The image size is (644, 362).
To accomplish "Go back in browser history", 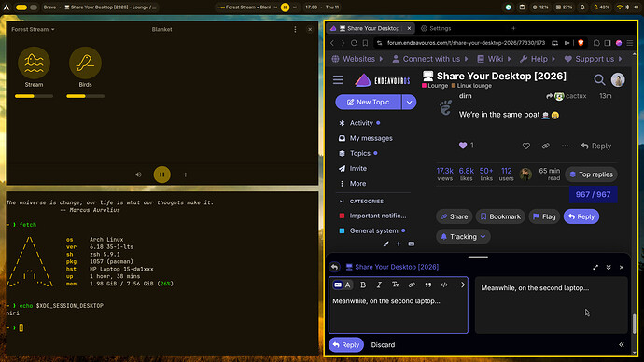I will coord(332,43).
